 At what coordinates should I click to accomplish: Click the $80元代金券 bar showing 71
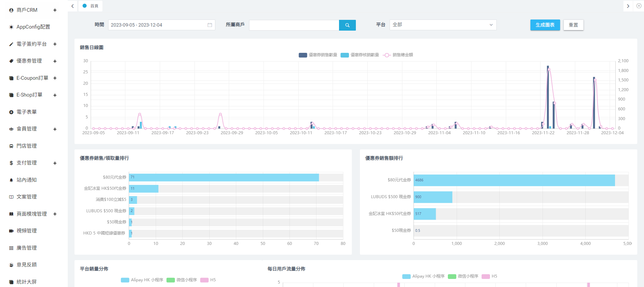(x=224, y=177)
